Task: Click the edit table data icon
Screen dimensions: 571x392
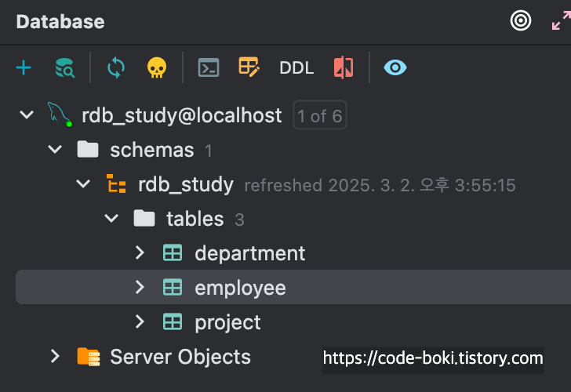Action: pyautogui.click(x=249, y=67)
